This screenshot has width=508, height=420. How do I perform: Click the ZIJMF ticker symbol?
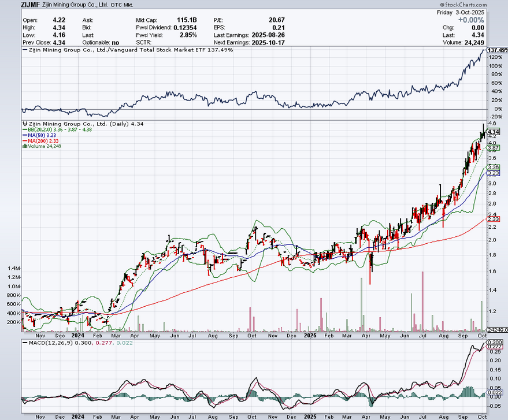click(11, 4)
